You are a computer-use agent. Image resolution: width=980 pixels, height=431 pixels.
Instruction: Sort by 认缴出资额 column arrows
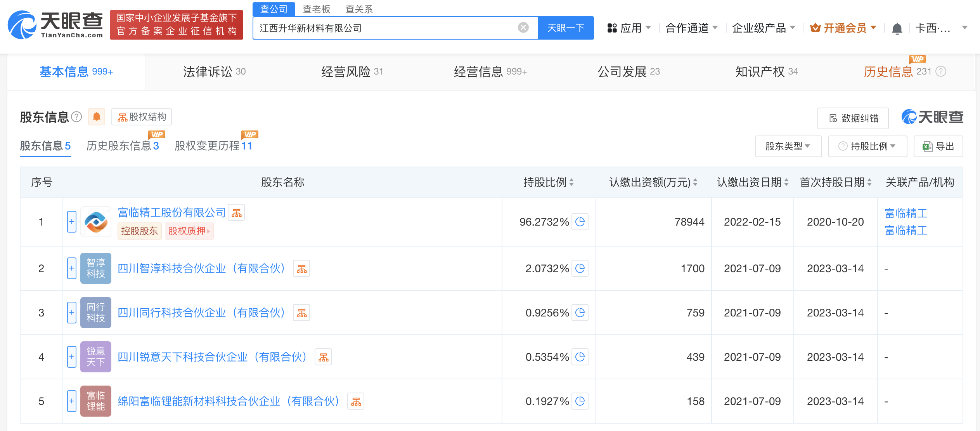coord(695,182)
